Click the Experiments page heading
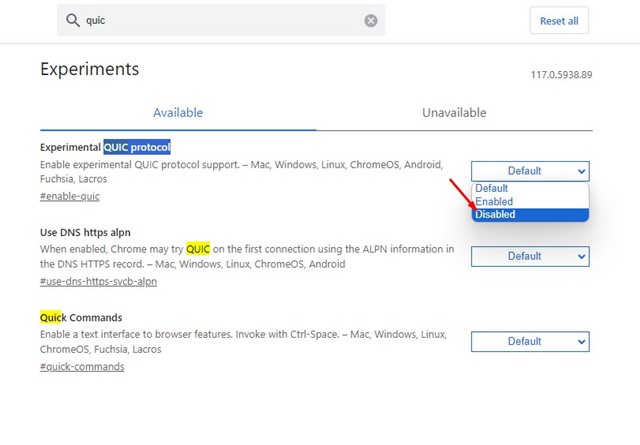This screenshot has width=640, height=445. [89, 69]
